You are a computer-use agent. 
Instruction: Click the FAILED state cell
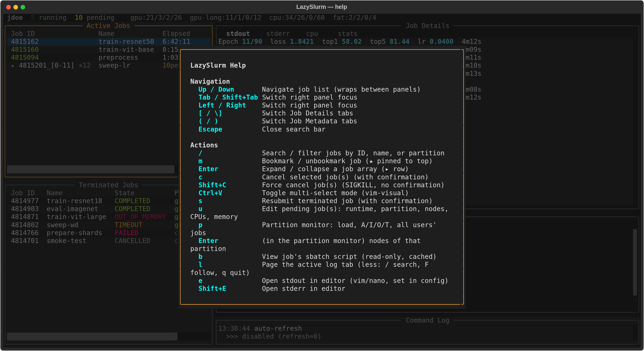(126, 233)
